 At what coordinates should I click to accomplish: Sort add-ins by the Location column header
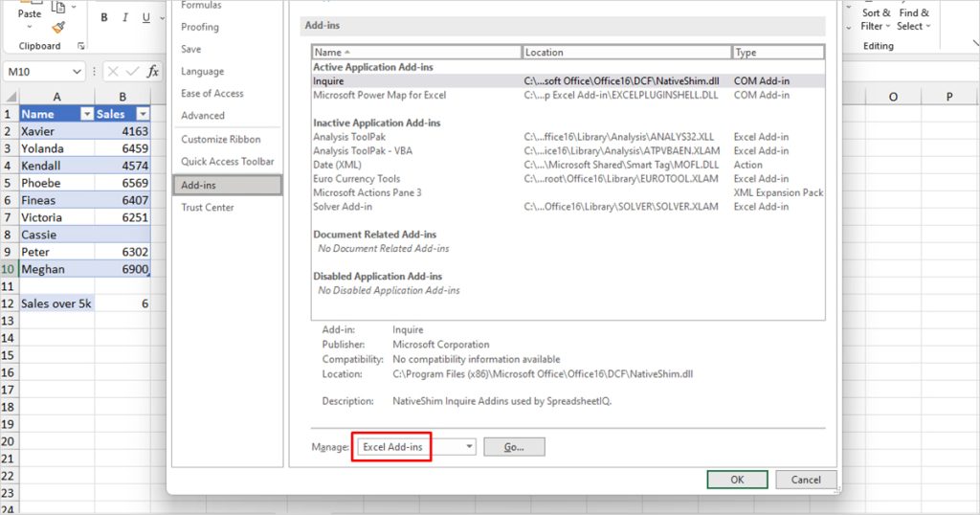click(627, 53)
